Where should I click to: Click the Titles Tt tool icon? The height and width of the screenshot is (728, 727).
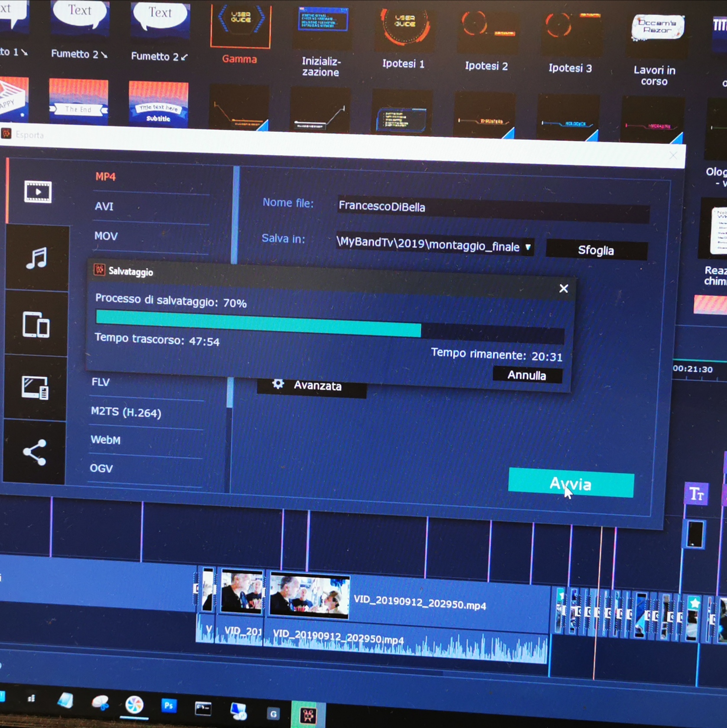click(696, 494)
